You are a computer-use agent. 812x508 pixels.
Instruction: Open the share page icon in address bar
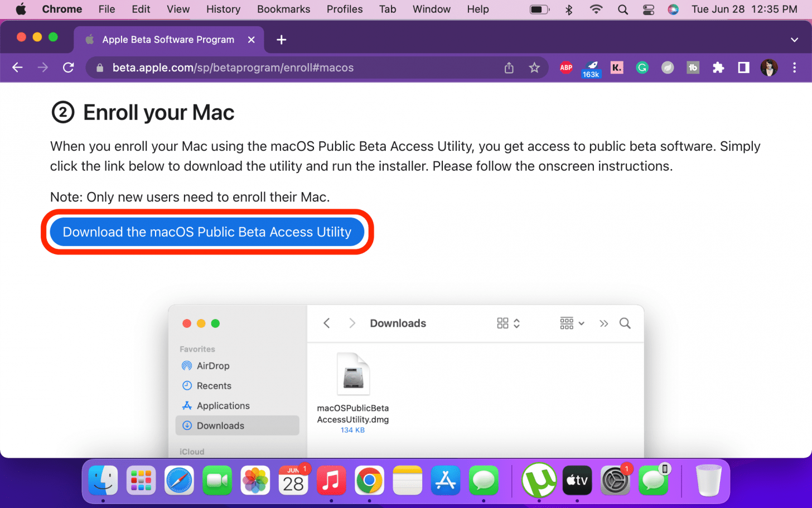[509, 68]
